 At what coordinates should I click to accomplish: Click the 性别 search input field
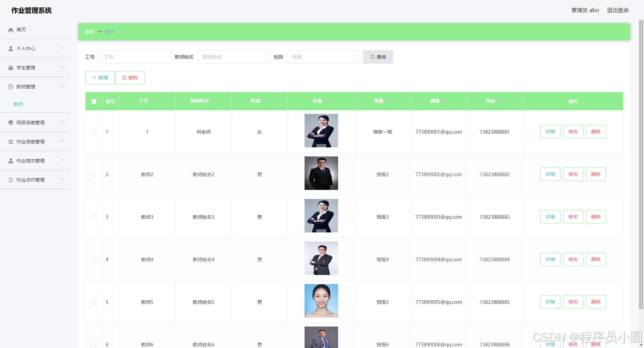tap(323, 57)
